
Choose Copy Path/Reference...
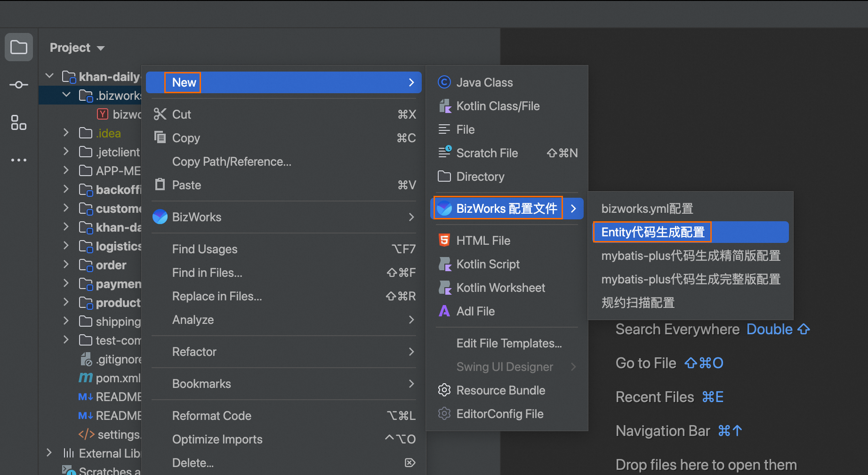tap(284, 161)
